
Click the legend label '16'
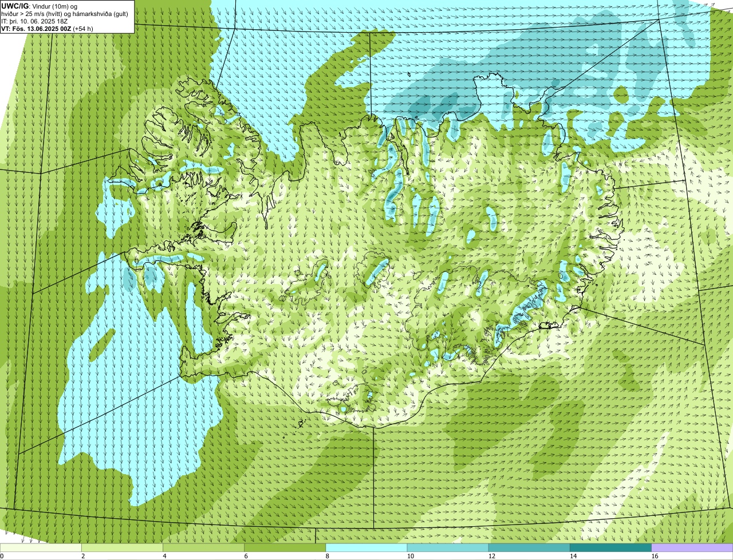click(655, 556)
